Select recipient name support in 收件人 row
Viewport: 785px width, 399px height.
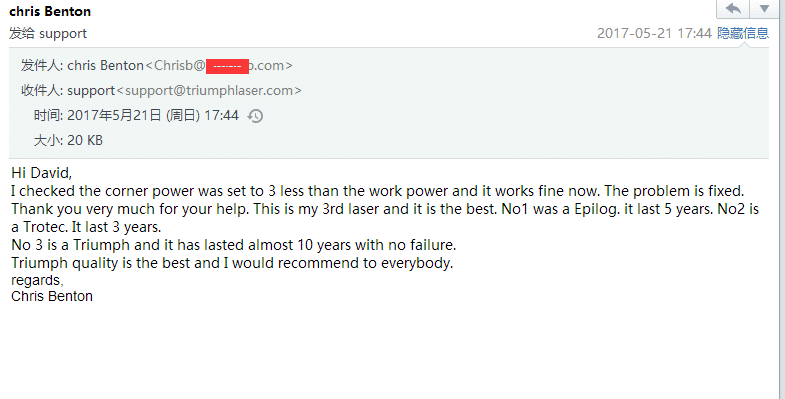click(91, 91)
